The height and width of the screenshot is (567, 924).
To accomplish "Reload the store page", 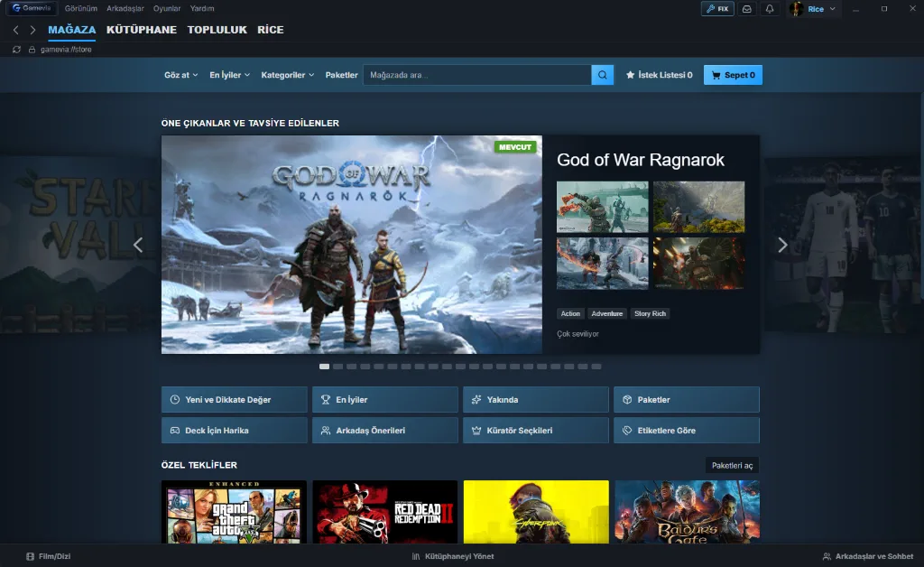I will click(16, 50).
